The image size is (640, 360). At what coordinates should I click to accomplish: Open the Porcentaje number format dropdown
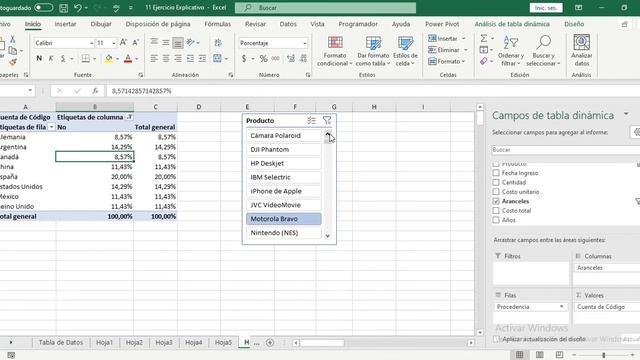(304, 43)
